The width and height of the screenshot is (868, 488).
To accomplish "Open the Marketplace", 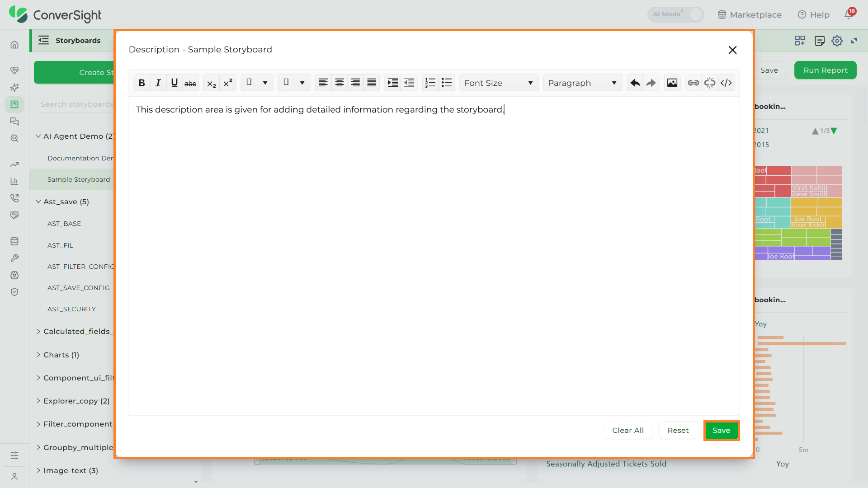I will pos(750,14).
